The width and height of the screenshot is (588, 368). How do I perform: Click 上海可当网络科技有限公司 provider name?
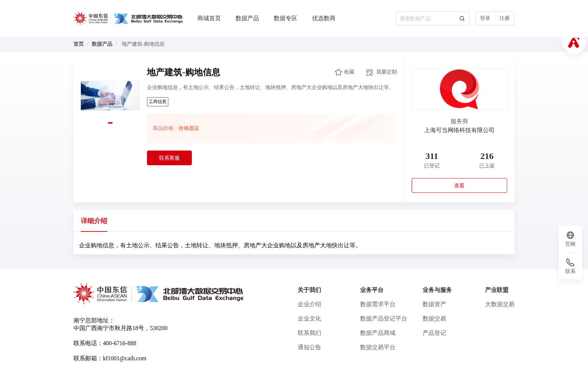[x=459, y=130]
